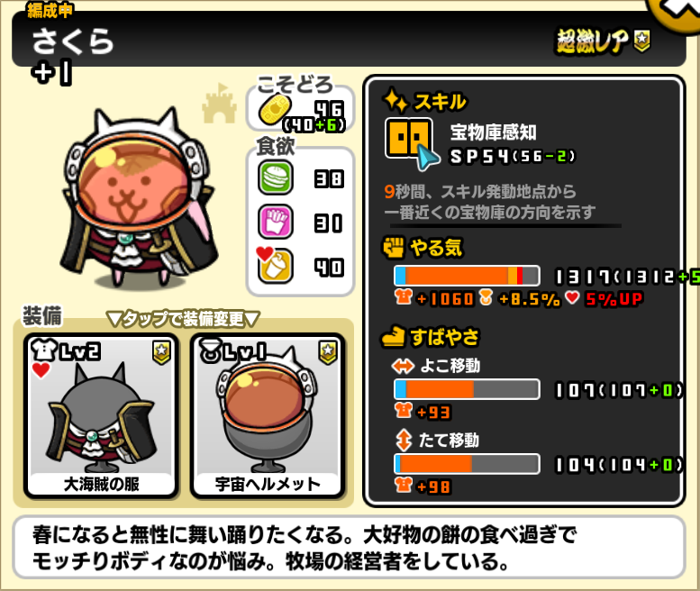Click the pink french fries icon
The image size is (700, 591).
pyautogui.click(x=276, y=222)
